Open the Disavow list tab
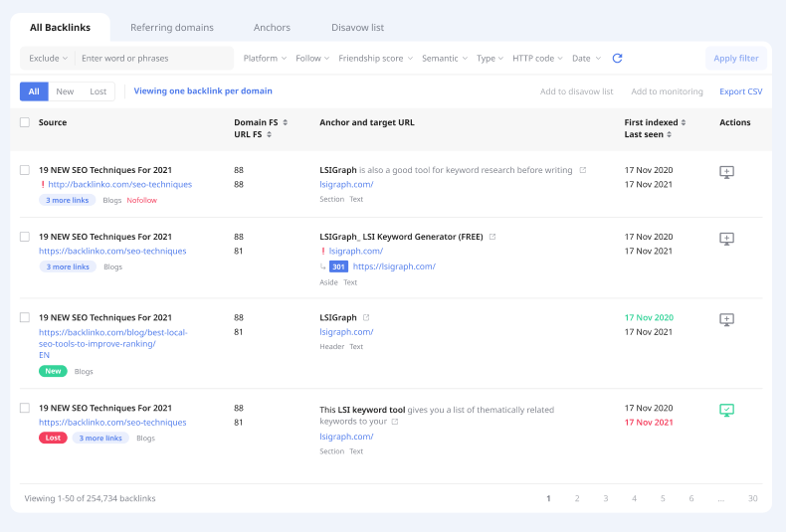786x532 pixels. (357, 28)
